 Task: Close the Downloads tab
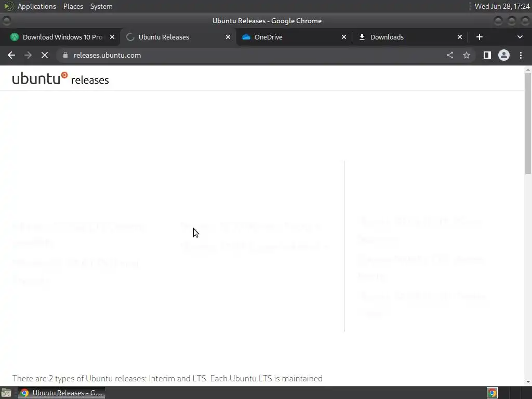tap(460, 37)
